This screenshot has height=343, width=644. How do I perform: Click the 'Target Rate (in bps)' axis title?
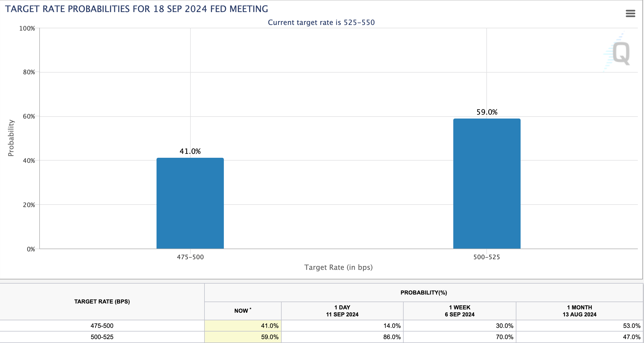pos(339,267)
